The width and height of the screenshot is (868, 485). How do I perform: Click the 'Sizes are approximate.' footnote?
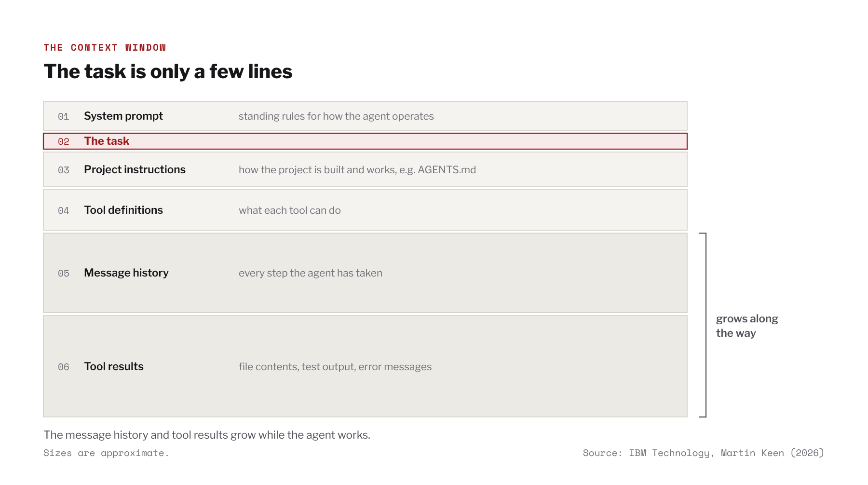[x=106, y=453]
